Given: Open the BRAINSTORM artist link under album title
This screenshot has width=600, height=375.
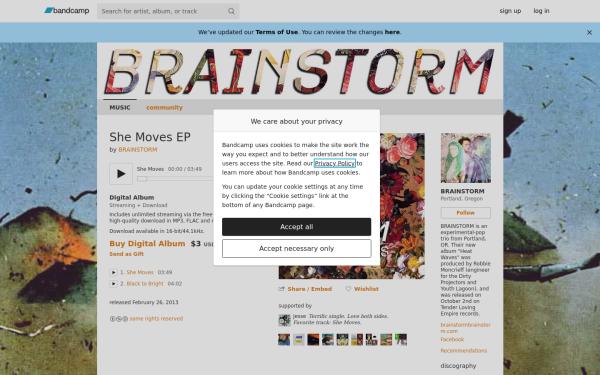Looking at the screenshot, I should pyautogui.click(x=138, y=150).
